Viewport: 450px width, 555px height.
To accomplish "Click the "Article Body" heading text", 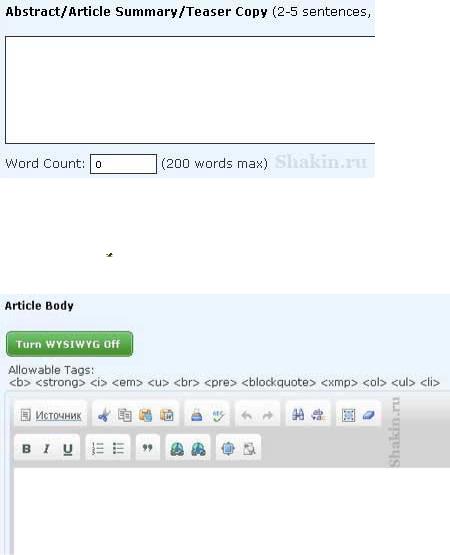I will pos(39,305).
